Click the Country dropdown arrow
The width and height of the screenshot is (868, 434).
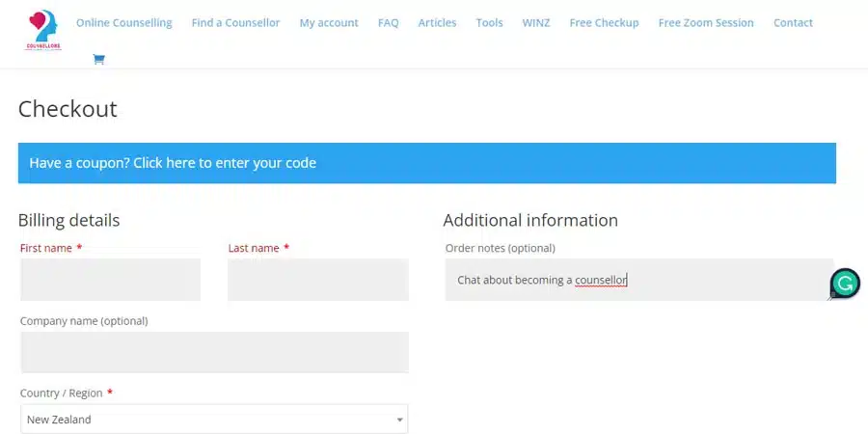point(399,420)
